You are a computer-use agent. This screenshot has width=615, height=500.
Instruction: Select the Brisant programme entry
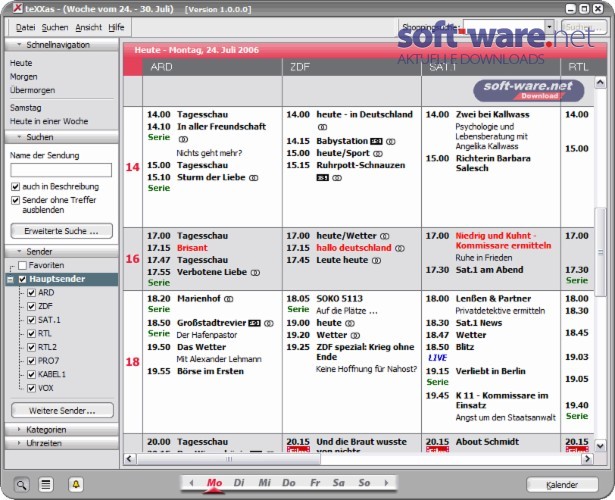(192, 248)
